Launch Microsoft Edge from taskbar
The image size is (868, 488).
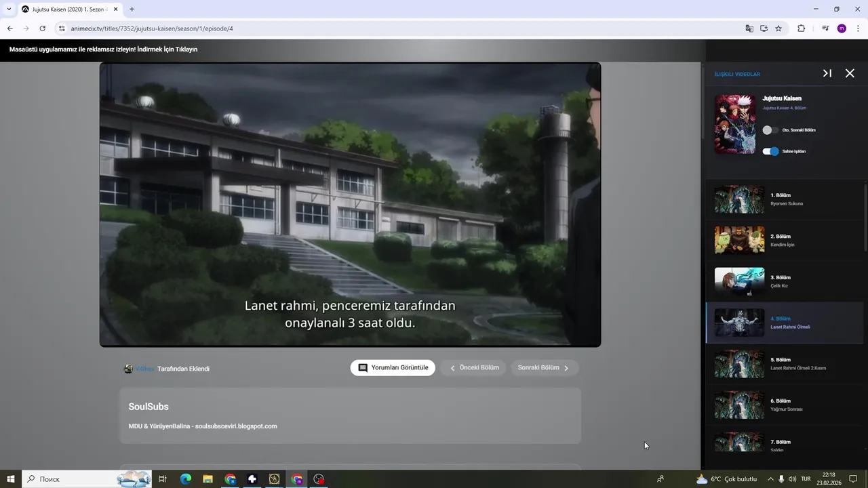[x=186, y=479]
